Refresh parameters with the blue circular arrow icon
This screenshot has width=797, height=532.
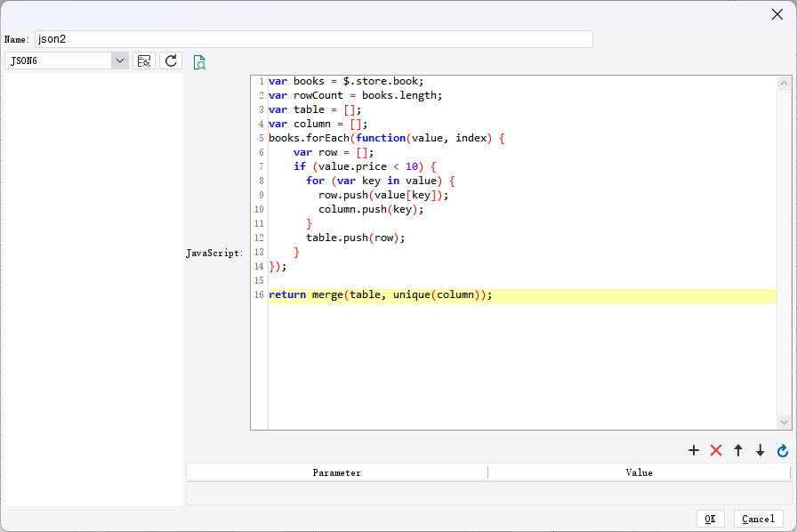tap(783, 451)
